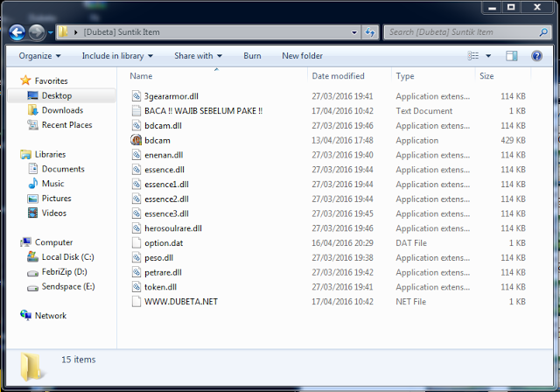
Task: Click the Forward navigation arrow
Action: (x=37, y=32)
